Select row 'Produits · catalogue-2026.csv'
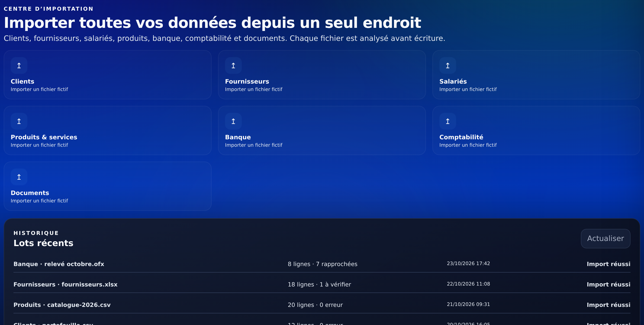644x325 pixels. pyautogui.click(x=322, y=305)
